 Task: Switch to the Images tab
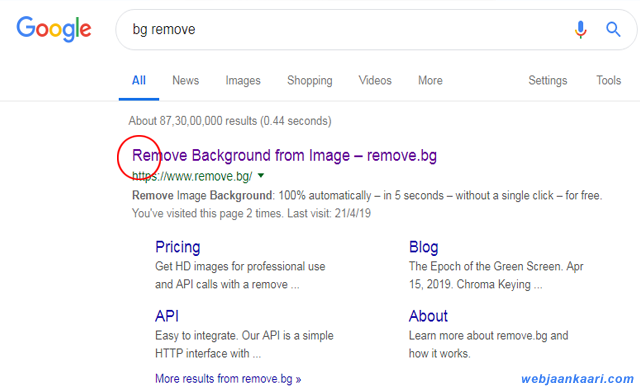[243, 81]
